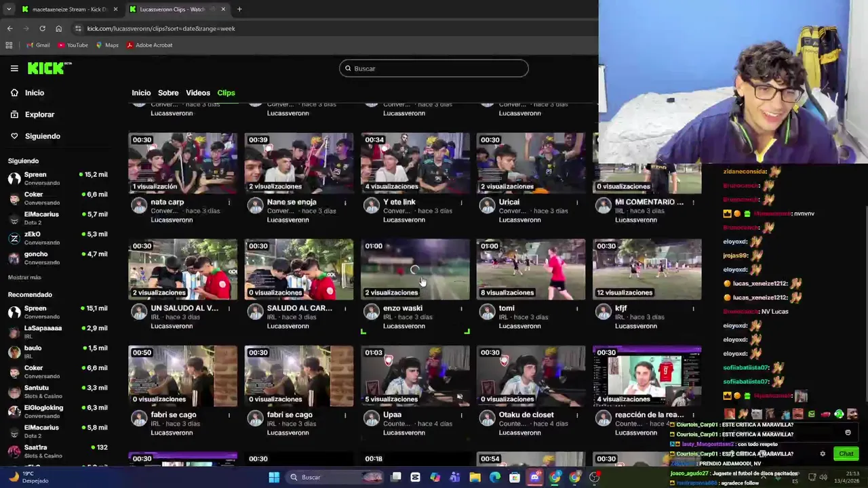Open options menu for Nane se enoja clip
Viewport: 868px width, 488px height.
tap(345, 202)
